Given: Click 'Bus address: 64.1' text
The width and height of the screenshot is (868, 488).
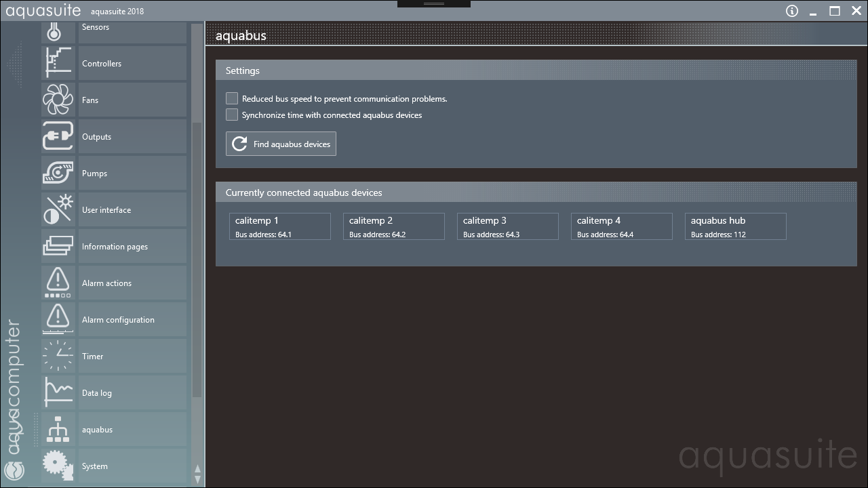Looking at the screenshot, I should [263, 235].
